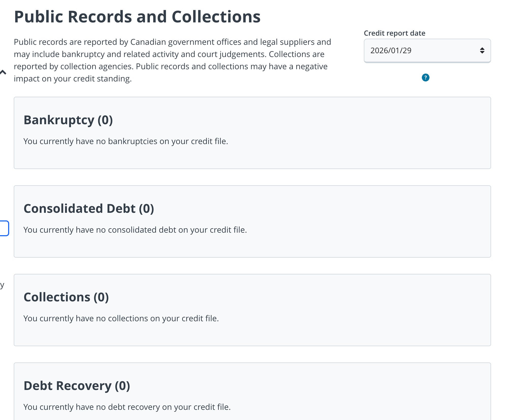The image size is (517, 420).
Task: Click the blue-outlined box at left edge
Action: 4,228
